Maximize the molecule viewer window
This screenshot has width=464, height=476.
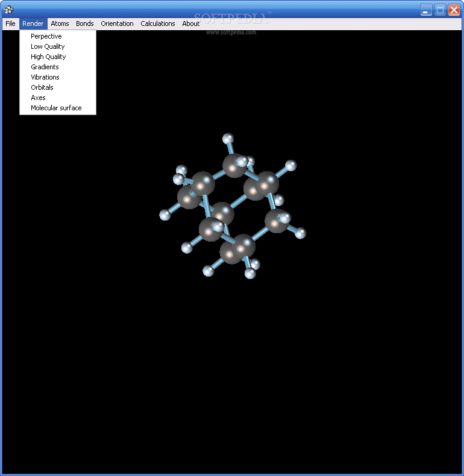coord(440,10)
